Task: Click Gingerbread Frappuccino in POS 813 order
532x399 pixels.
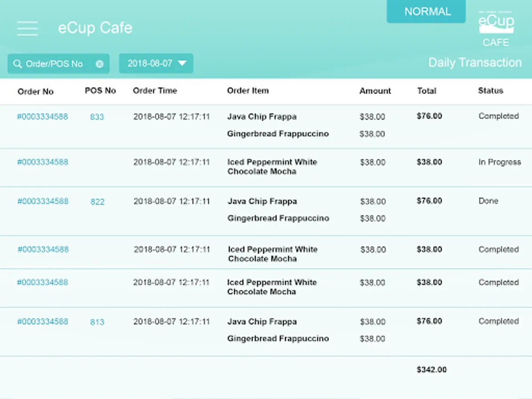Action: coord(278,338)
